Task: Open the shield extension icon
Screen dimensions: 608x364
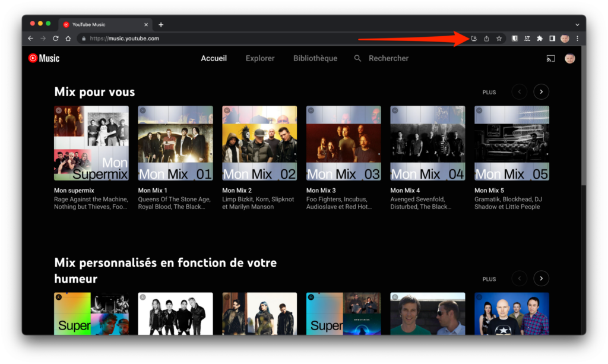Action: tap(515, 39)
